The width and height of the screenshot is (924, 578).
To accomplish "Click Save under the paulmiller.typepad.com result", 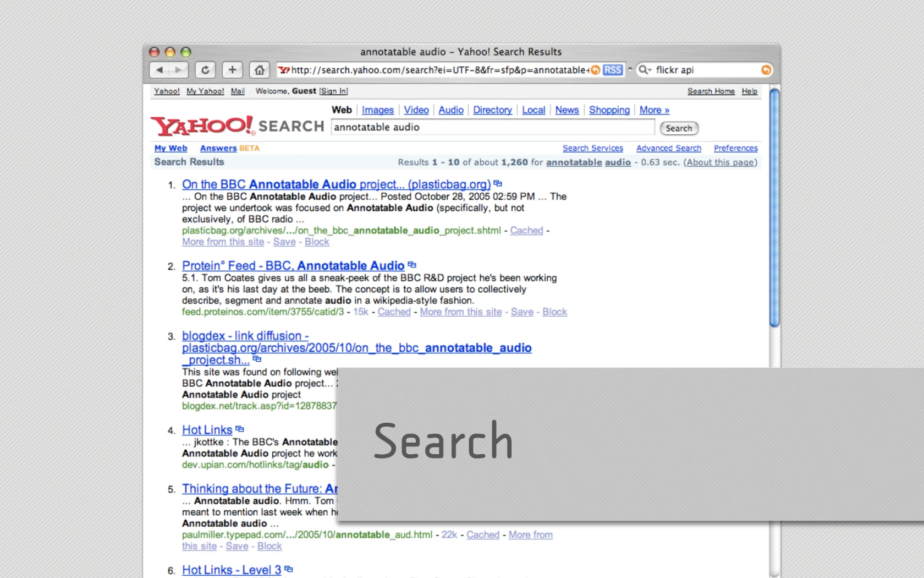I will (x=237, y=547).
